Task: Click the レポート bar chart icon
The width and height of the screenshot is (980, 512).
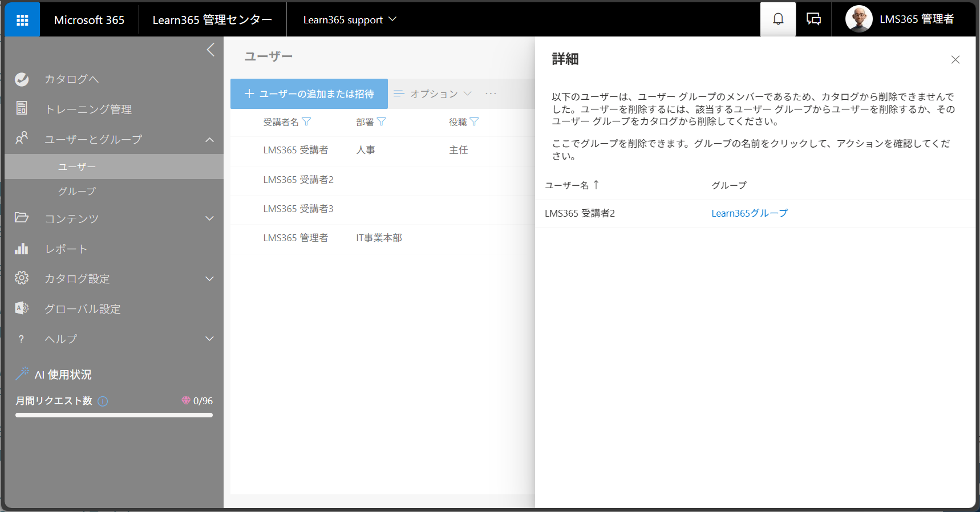Action: 22,249
